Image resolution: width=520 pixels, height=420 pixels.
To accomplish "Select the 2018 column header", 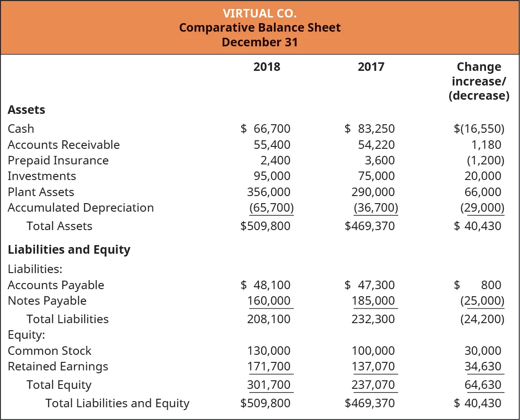I will [x=267, y=67].
